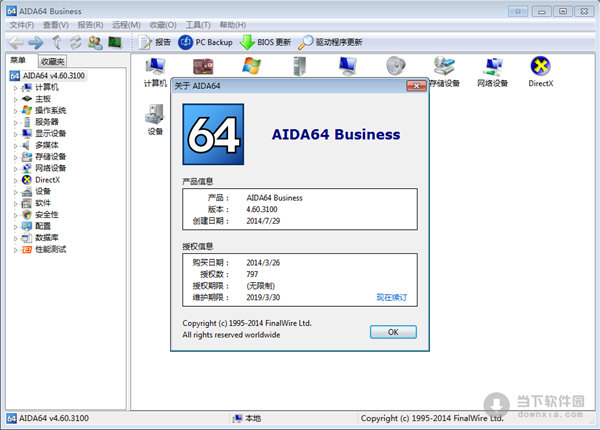Open 文件(F) menu
The height and width of the screenshot is (430, 600).
pyautogui.click(x=21, y=25)
